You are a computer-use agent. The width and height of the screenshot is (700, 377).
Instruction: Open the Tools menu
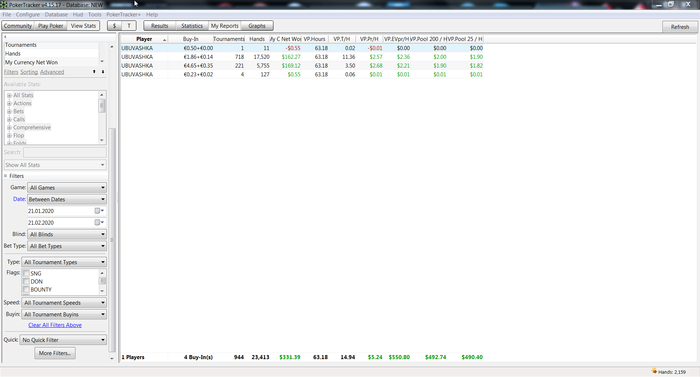coord(95,15)
